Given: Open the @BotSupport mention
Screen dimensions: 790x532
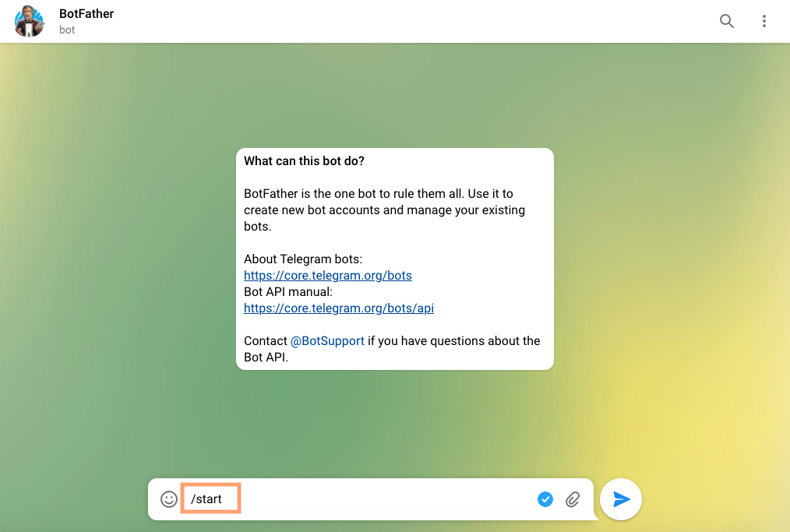Looking at the screenshot, I should point(327,341).
